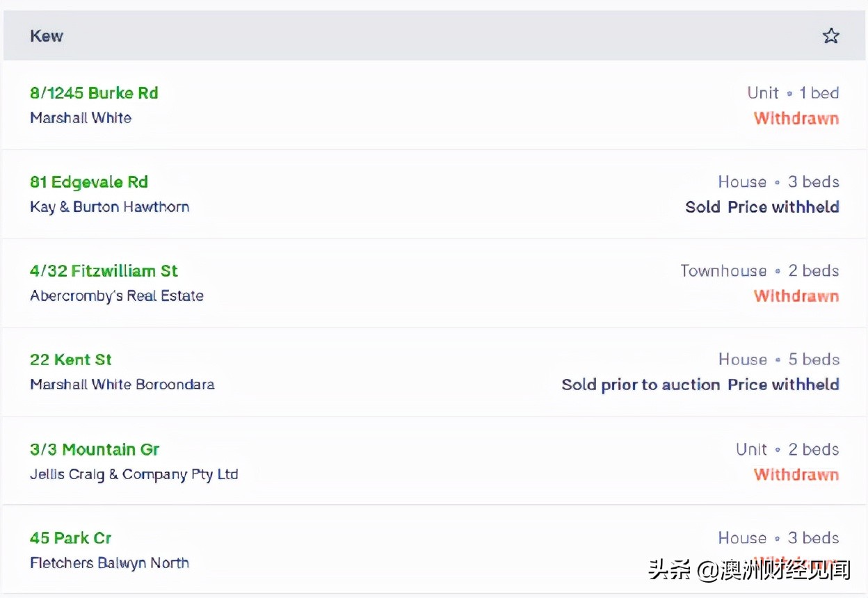Click Marshall White agency under Burke Rd

(x=81, y=118)
